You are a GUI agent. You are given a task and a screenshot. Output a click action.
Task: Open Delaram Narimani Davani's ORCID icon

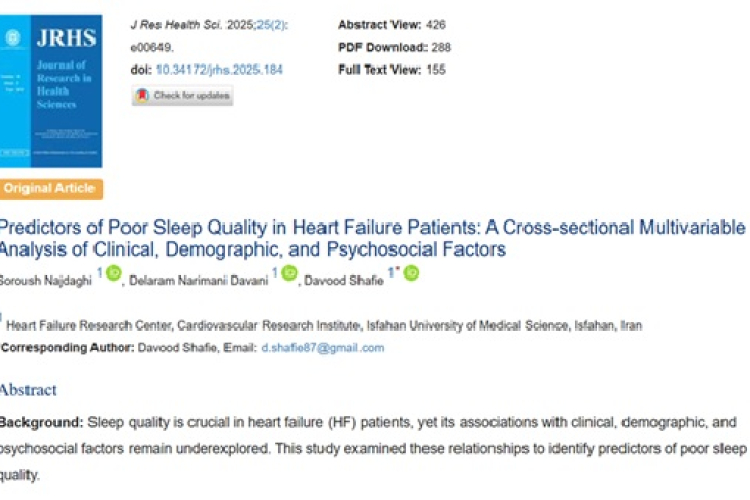click(x=289, y=273)
